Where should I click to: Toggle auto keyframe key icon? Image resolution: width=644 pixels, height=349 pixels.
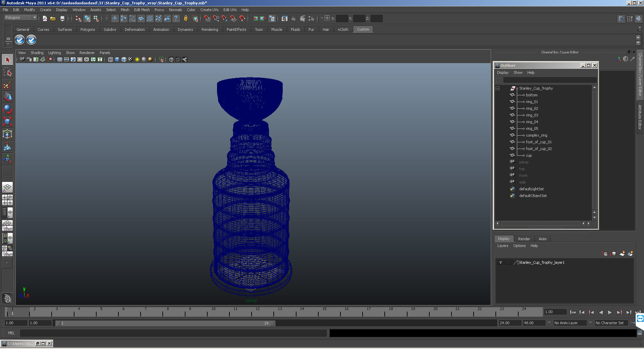point(633,323)
